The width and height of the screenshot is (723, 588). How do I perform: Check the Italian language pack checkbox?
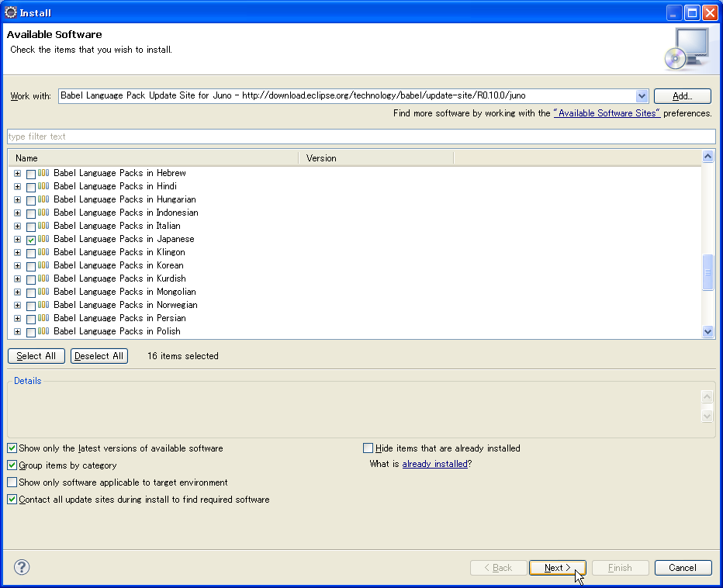[31, 227]
